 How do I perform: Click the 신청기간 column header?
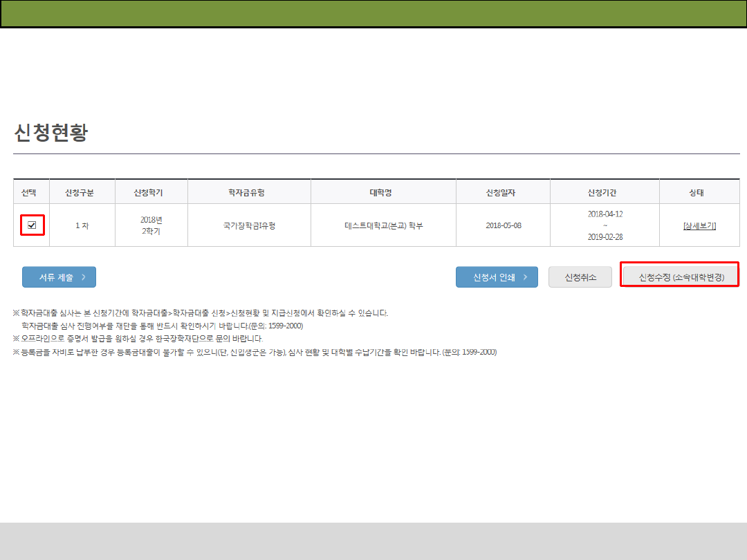pos(605,192)
